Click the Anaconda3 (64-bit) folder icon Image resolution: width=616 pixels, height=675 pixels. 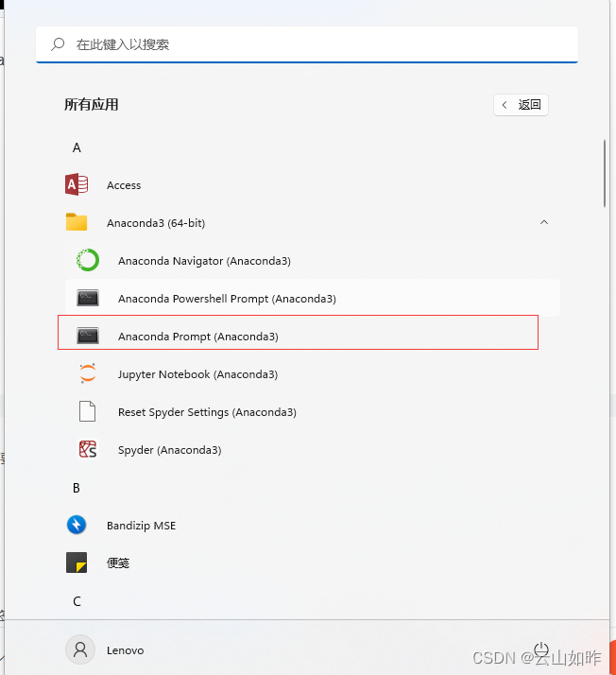click(77, 222)
